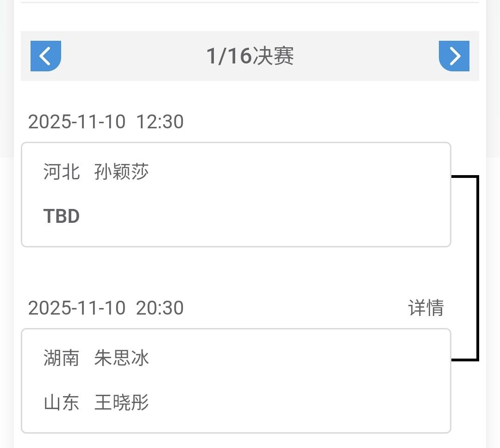Image resolution: width=500 pixels, height=448 pixels.
Task: Select player name 孙颖莎
Action: pyautogui.click(x=122, y=172)
